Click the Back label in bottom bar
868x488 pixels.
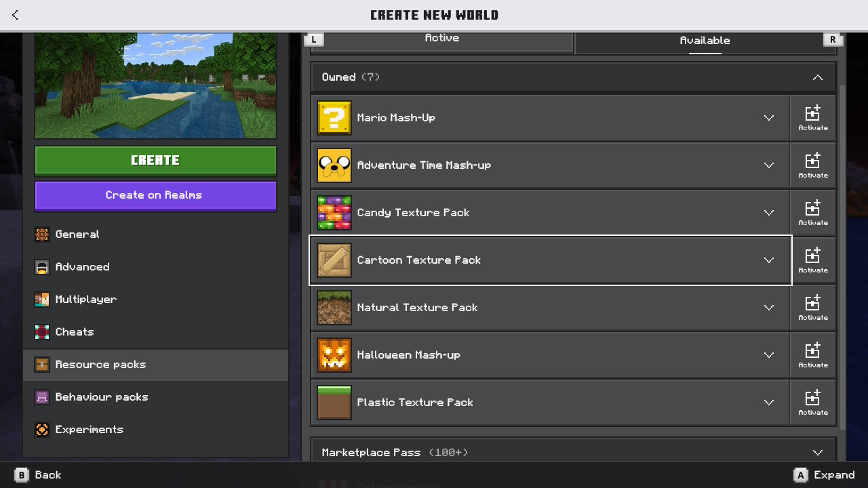click(x=47, y=475)
